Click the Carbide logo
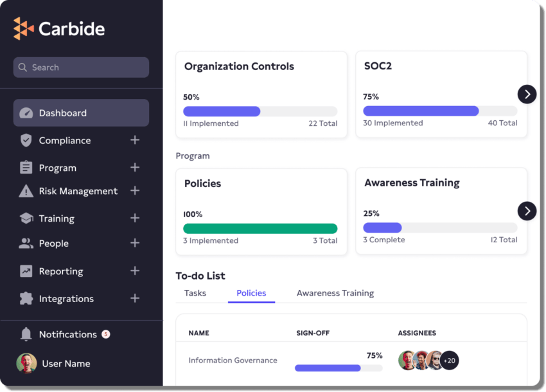546x392 pixels. [x=58, y=28]
